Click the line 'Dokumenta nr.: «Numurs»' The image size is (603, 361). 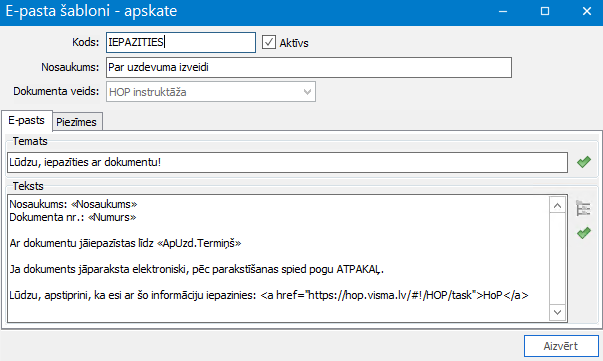[73, 217]
